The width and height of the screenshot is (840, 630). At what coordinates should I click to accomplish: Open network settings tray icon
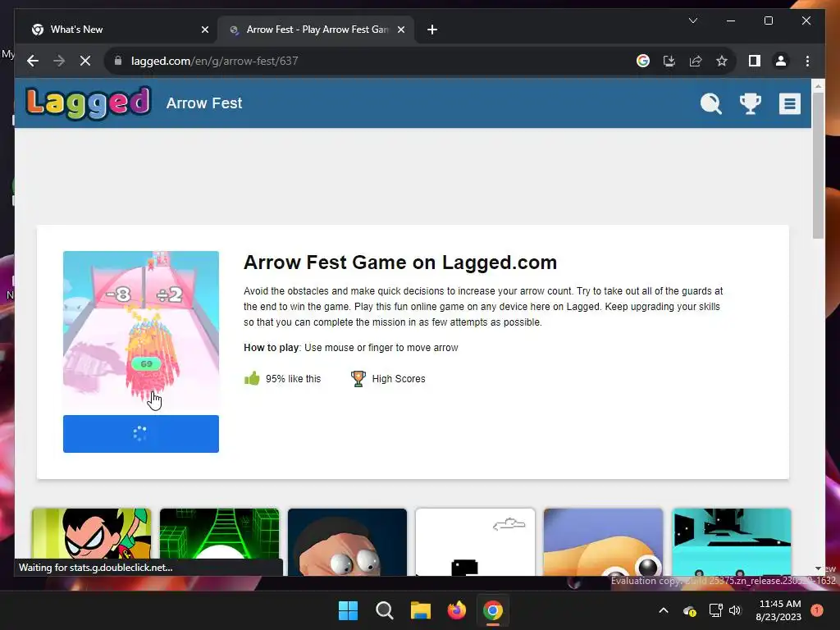pos(715,610)
